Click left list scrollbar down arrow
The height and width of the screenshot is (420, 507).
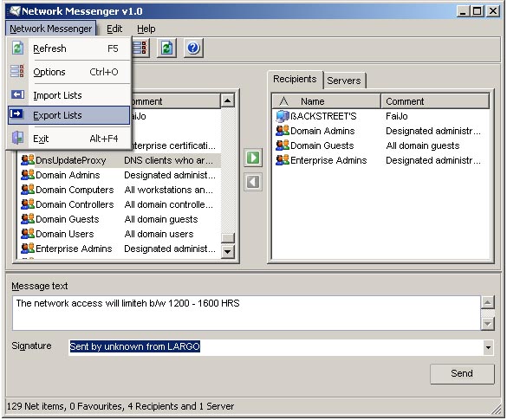point(228,251)
